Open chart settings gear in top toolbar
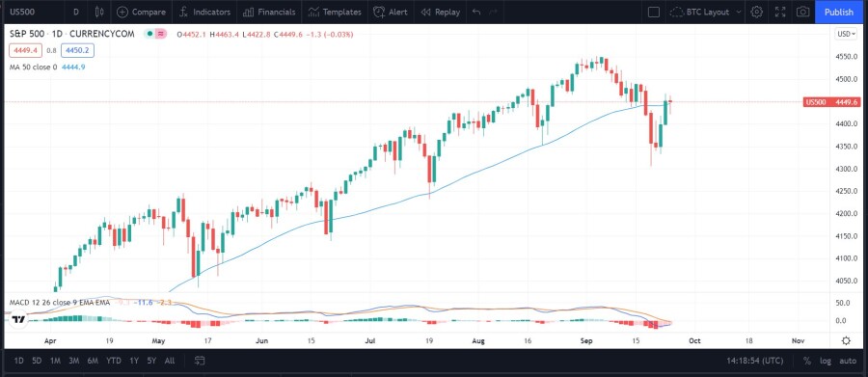Screen dimensions: 868x377 [757, 12]
